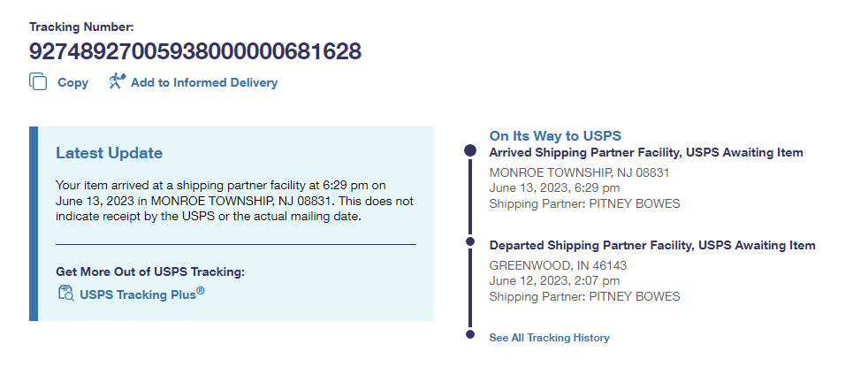Click the Latest Update heading
The height and width of the screenshot is (367, 868).
coord(109,153)
